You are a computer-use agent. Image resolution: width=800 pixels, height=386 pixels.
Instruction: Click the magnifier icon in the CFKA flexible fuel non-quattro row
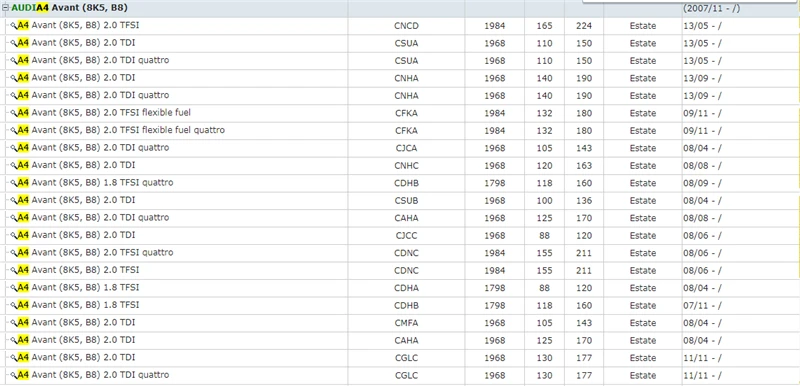tap(14, 113)
